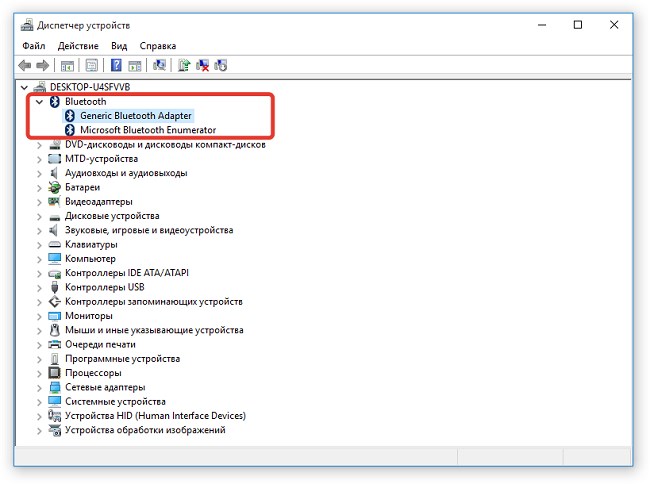The image size is (650, 484).
Task: Update driver using the green arrow icon
Action: click(x=184, y=65)
